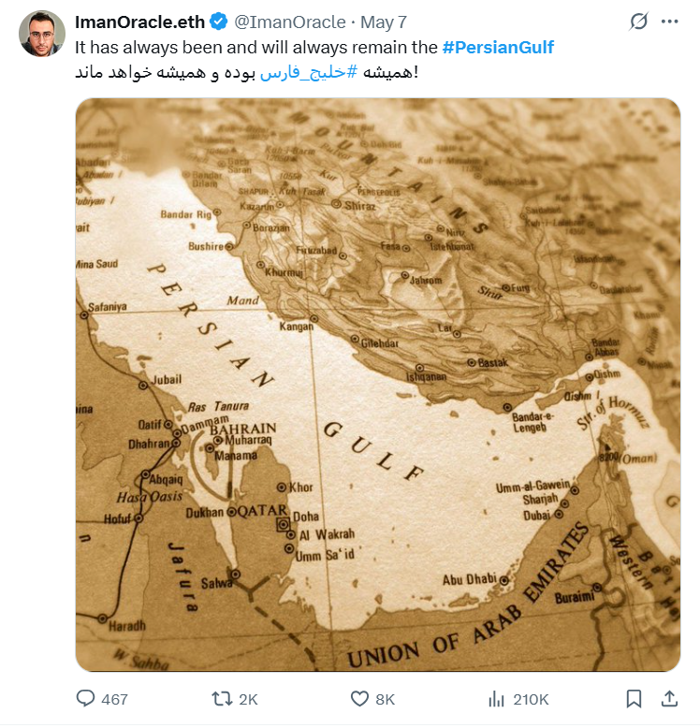The width and height of the screenshot is (700, 728).
Task: Open the Persian Gulf map image
Action: [377, 385]
